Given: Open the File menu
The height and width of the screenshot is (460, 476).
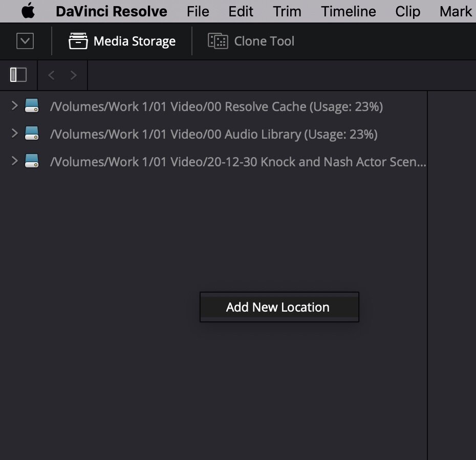Looking at the screenshot, I should [x=198, y=12].
